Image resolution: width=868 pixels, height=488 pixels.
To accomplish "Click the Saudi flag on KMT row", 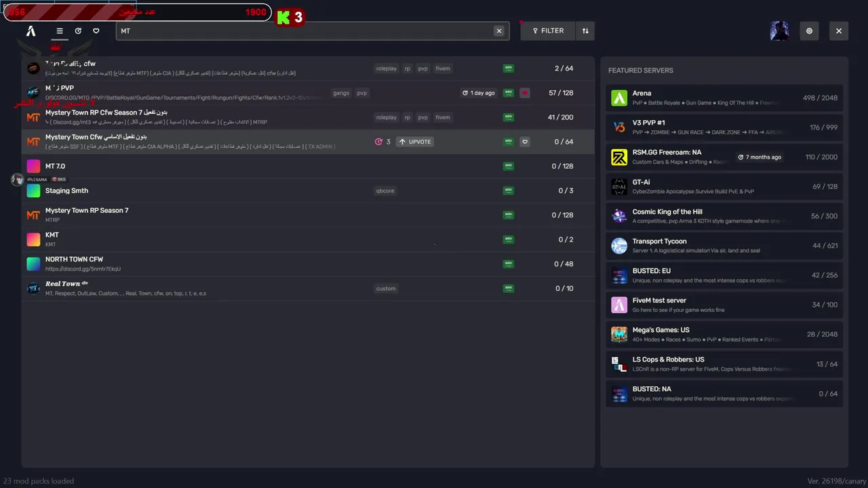I will (509, 239).
